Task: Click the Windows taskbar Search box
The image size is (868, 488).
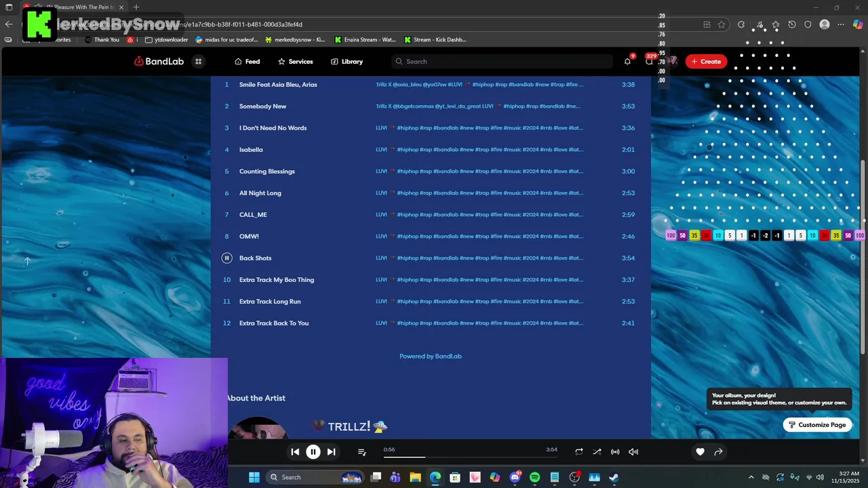Action: [316, 477]
